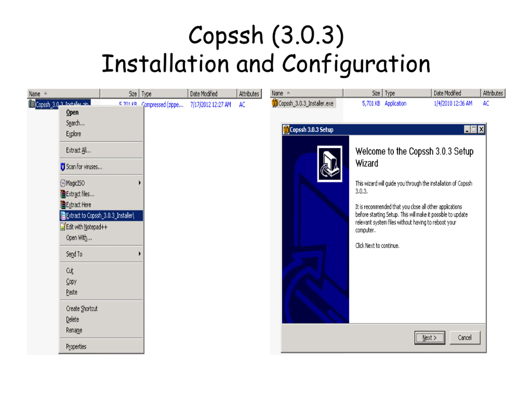Sort by Type column in right file list
532x399 pixels.
(x=407, y=93)
